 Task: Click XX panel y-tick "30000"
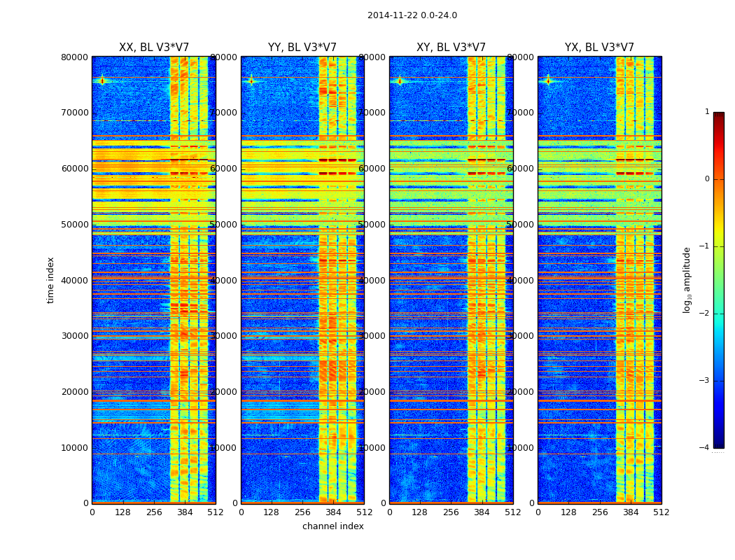[74, 336]
